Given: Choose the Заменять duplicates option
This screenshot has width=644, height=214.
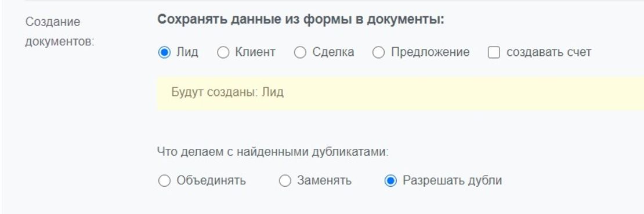Looking at the screenshot, I should tap(285, 181).
